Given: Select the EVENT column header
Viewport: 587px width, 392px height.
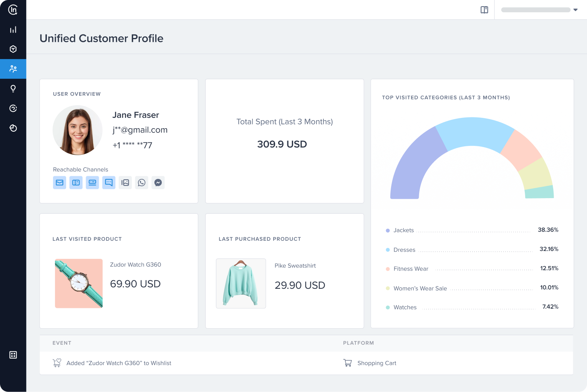Looking at the screenshot, I should tap(62, 343).
